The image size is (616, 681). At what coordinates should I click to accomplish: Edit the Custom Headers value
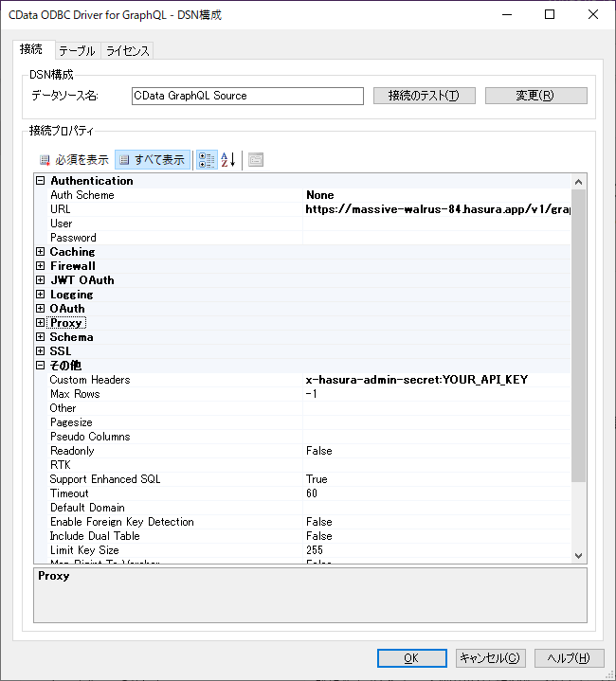pos(437,380)
